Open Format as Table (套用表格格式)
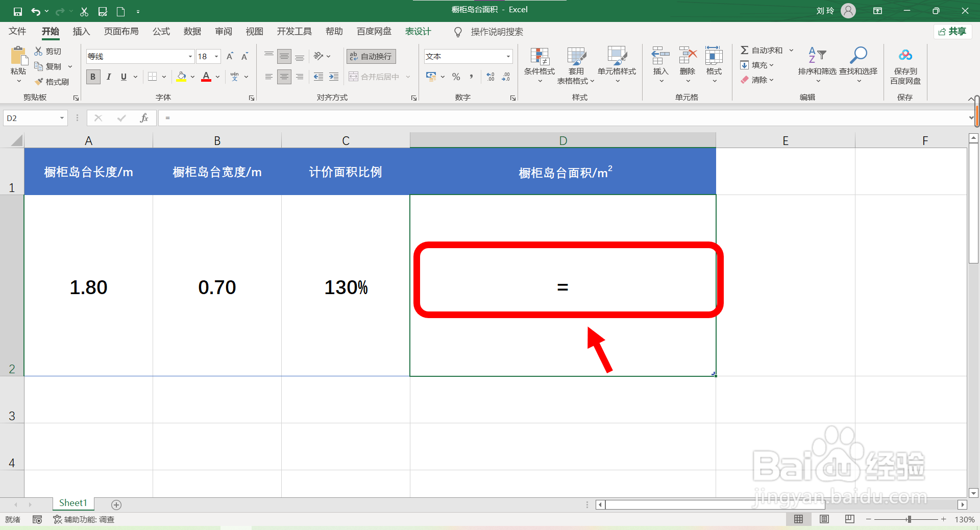980x530 pixels. [x=576, y=65]
